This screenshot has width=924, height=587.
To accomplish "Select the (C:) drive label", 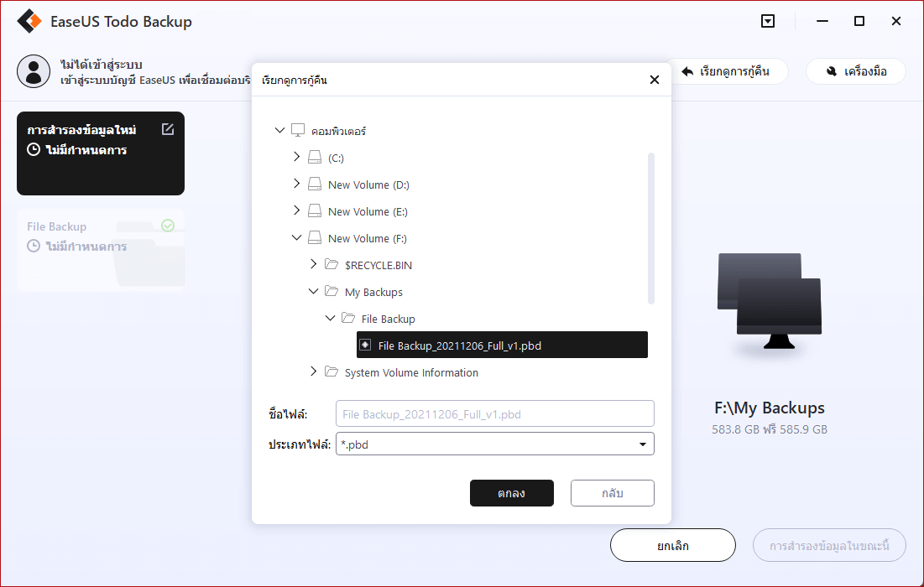I will (336, 158).
